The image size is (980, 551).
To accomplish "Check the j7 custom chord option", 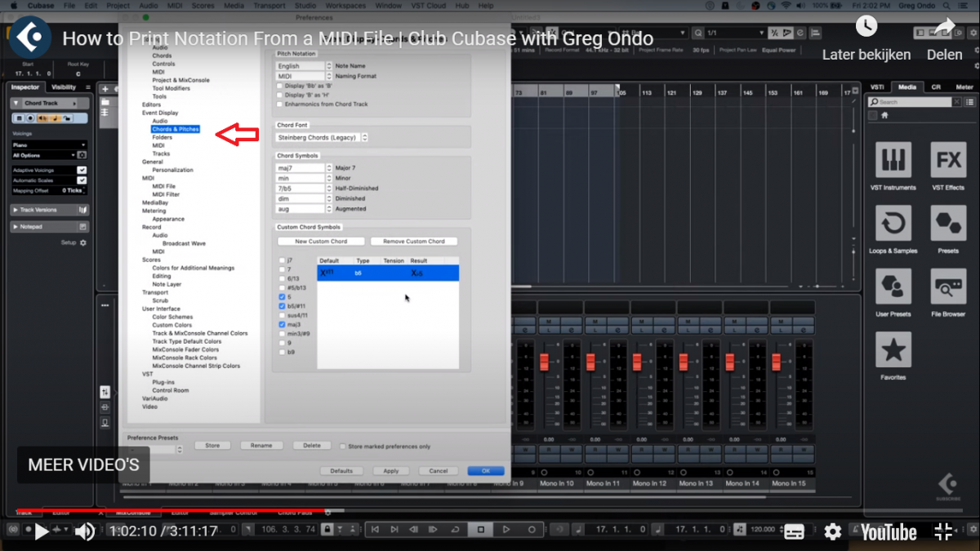I will (x=283, y=260).
